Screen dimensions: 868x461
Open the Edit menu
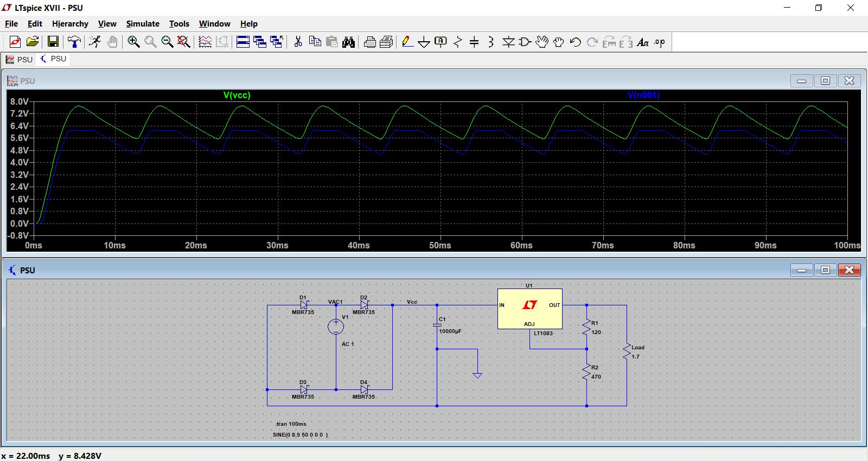point(35,24)
